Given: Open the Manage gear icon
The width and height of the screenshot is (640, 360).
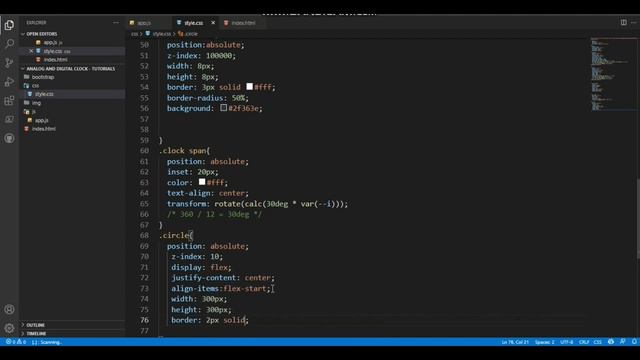Looking at the screenshot, I should click(x=9, y=328).
